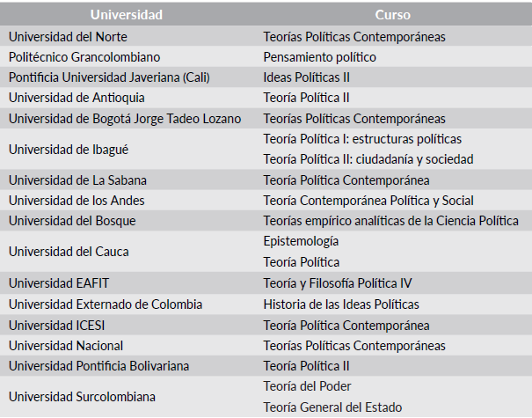Select the Pensamiento político course
This screenshot has width=532, height=418.
coord(319,57)
